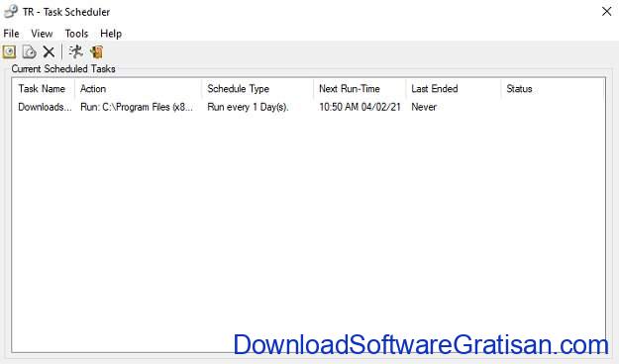The width and height of the screenshot is (619, 364).
Task: Click the run task now running-man icon
Action: tap(75, 51)
